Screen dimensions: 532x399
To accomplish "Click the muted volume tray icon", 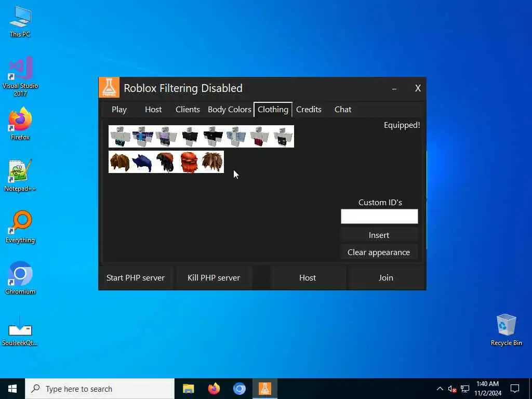I will coord(452,389).
